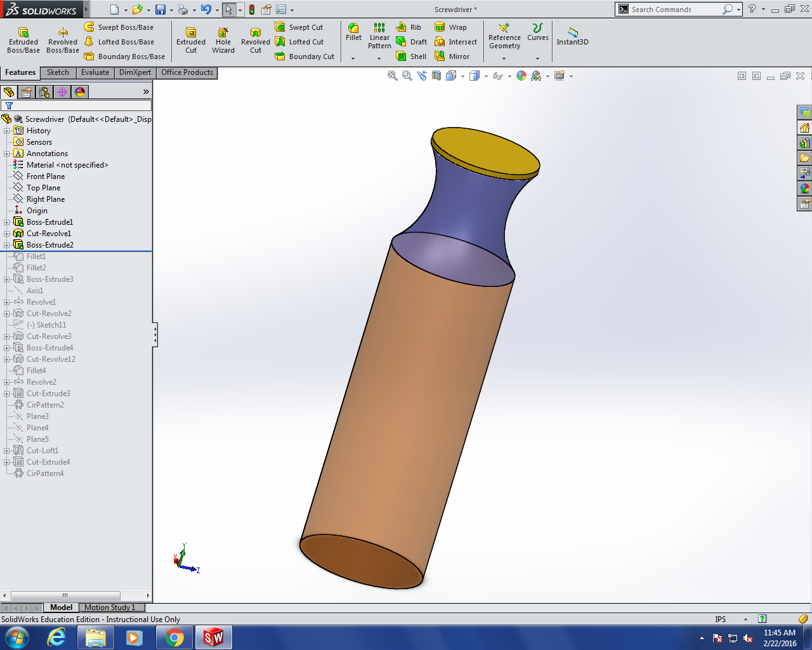This screenshot has width=812, height=650.
Task: Click the Search Commands input field
Action: [675, 10]
